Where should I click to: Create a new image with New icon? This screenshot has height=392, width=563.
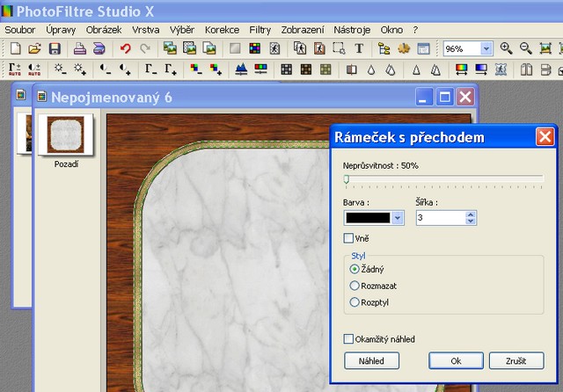click(x=15, y=48)
